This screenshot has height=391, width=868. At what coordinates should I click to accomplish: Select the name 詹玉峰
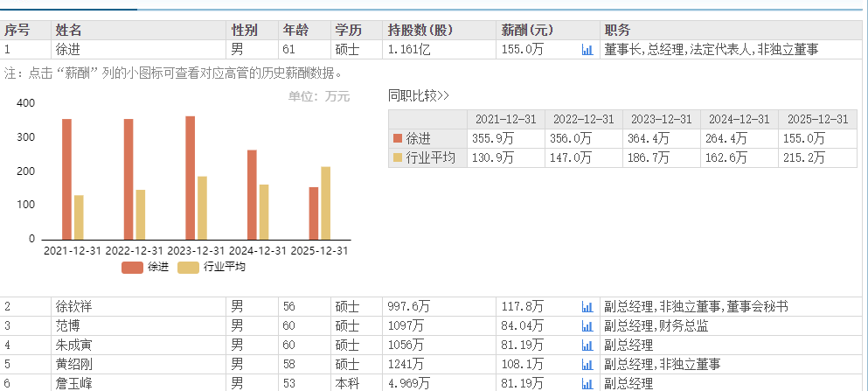tap(73, 383)
